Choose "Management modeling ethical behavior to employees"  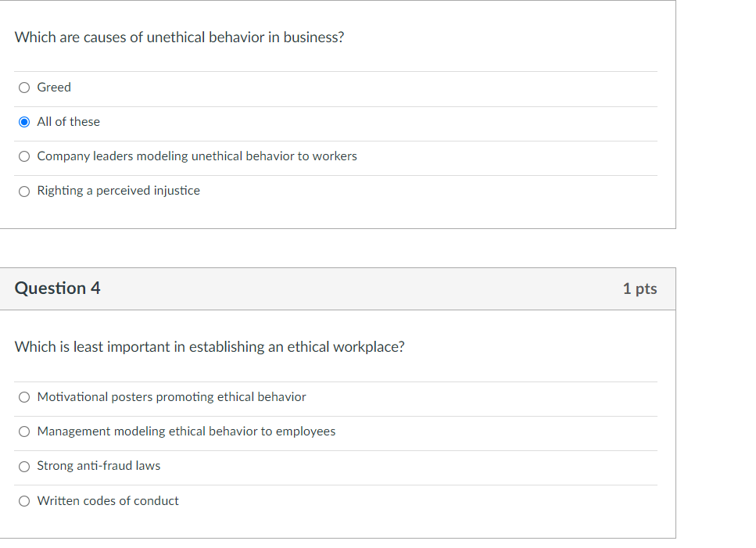(x=23, y=431)
